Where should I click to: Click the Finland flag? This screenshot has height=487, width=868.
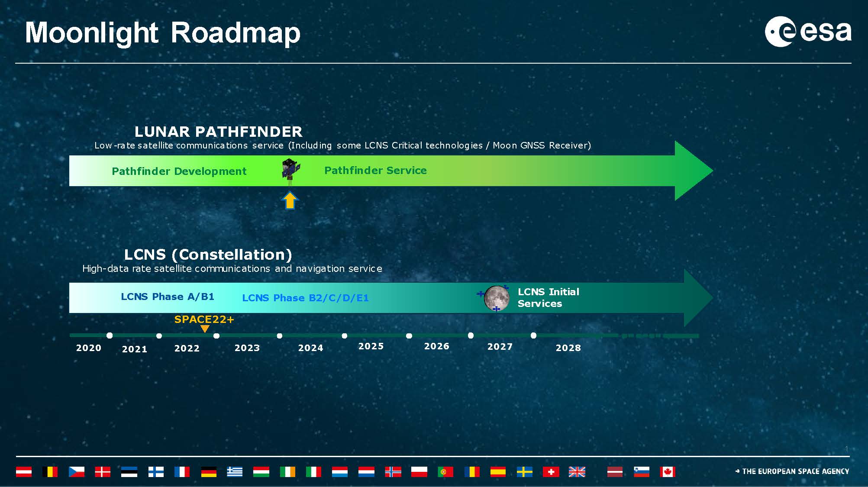pyautogui.click(x=156, y=472)
